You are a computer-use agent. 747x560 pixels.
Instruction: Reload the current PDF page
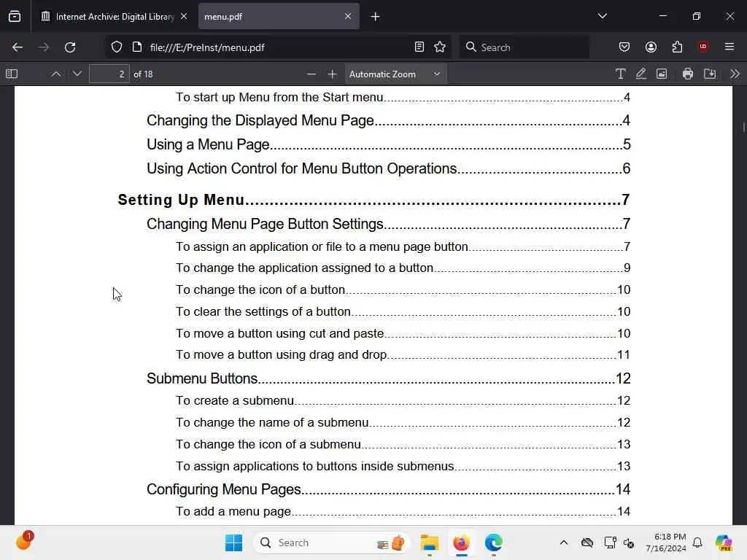point(70,47)
